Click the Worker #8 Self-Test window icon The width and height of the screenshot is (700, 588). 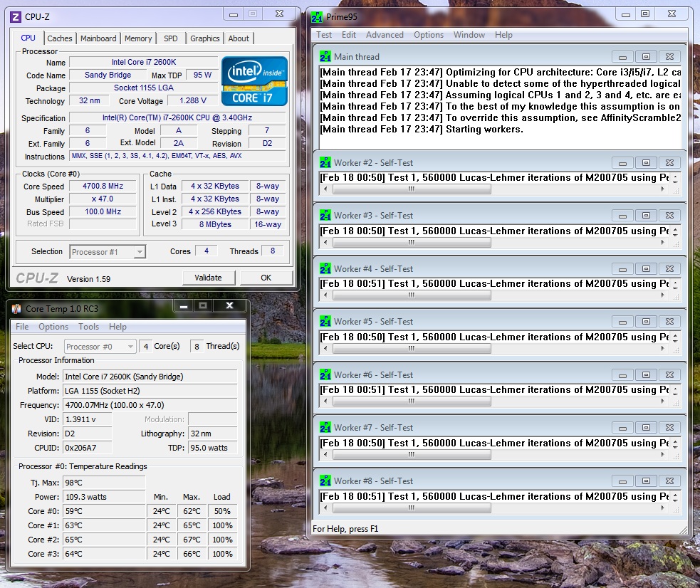(325, 481)
